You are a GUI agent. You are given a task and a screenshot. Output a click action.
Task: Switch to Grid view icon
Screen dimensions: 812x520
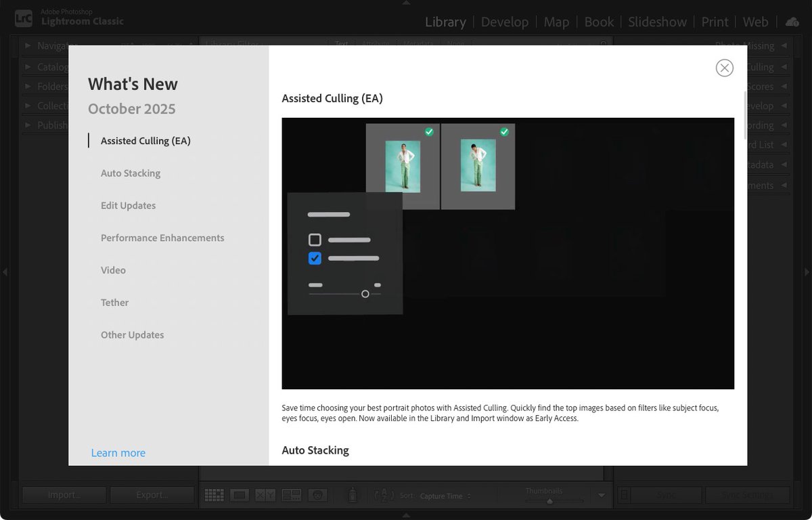click(214, 496)
